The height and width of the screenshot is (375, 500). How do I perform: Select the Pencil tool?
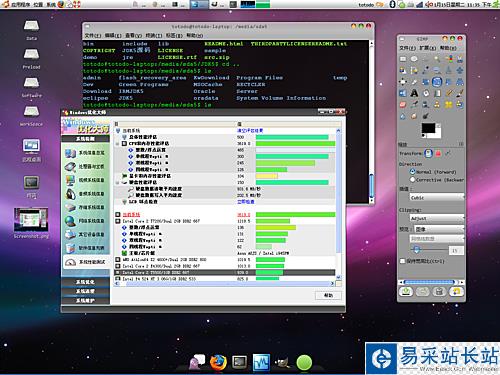tap(449, 93)
